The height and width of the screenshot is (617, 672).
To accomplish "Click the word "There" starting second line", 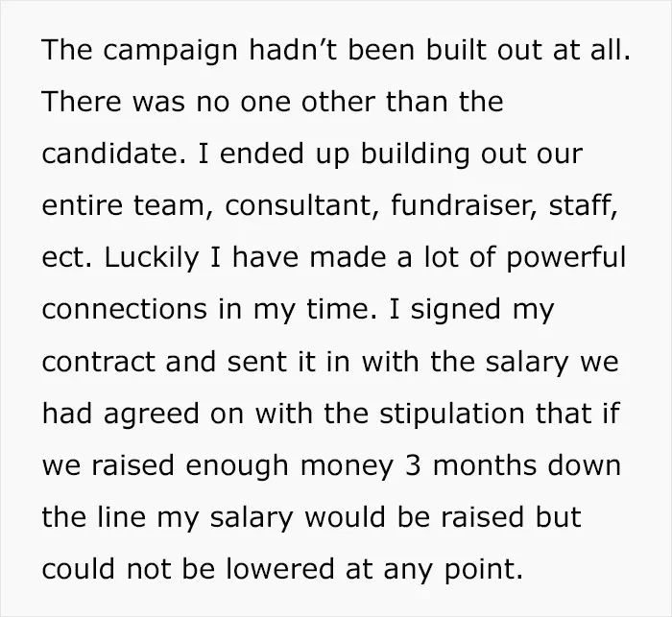I will 82,102.
